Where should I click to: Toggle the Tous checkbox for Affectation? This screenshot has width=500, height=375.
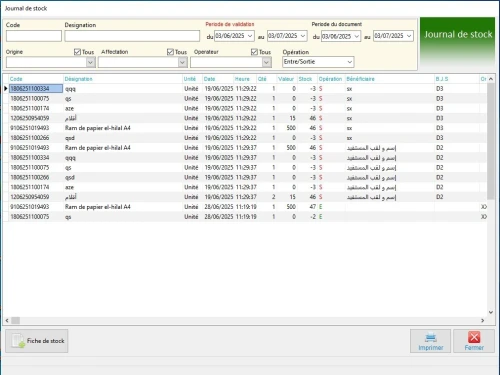pyautogui.click(x=170, y=52)
